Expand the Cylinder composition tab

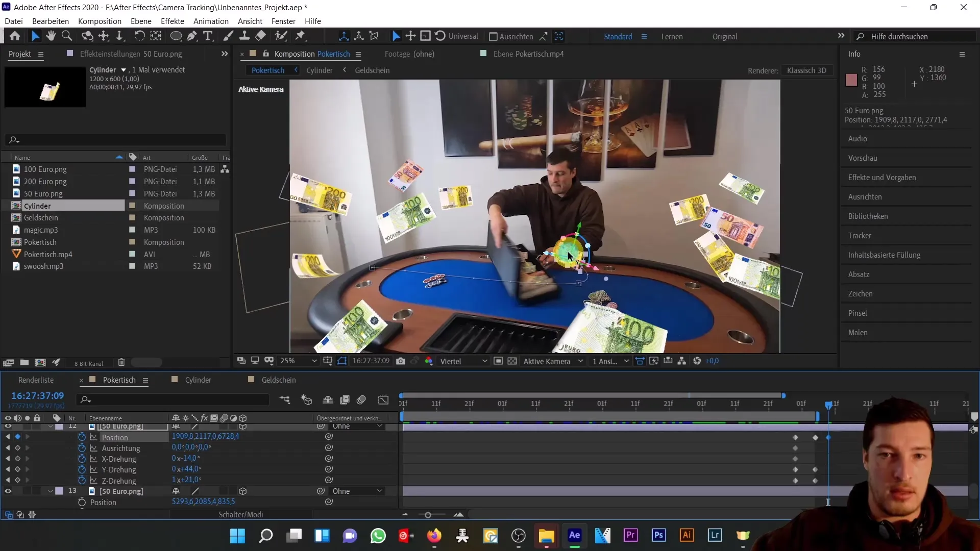199,380
